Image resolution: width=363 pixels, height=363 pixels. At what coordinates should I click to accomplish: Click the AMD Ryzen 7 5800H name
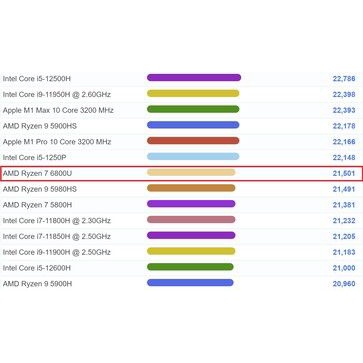click(37, 205)
